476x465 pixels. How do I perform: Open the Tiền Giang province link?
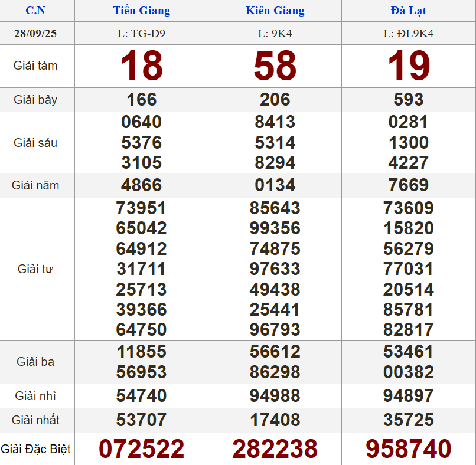141,11
